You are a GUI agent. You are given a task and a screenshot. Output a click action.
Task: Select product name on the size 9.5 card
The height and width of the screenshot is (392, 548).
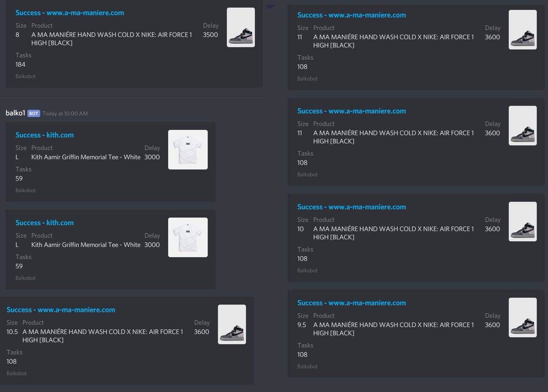[394, 329]
